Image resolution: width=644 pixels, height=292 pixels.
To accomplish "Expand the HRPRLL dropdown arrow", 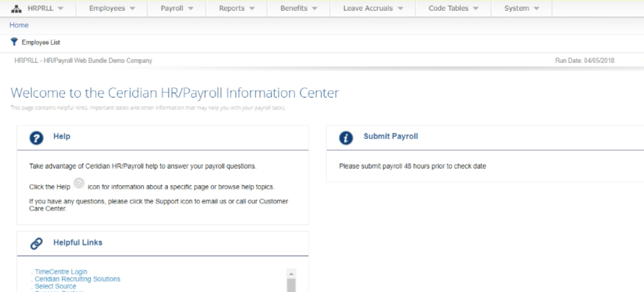I will tap(60, 9).
